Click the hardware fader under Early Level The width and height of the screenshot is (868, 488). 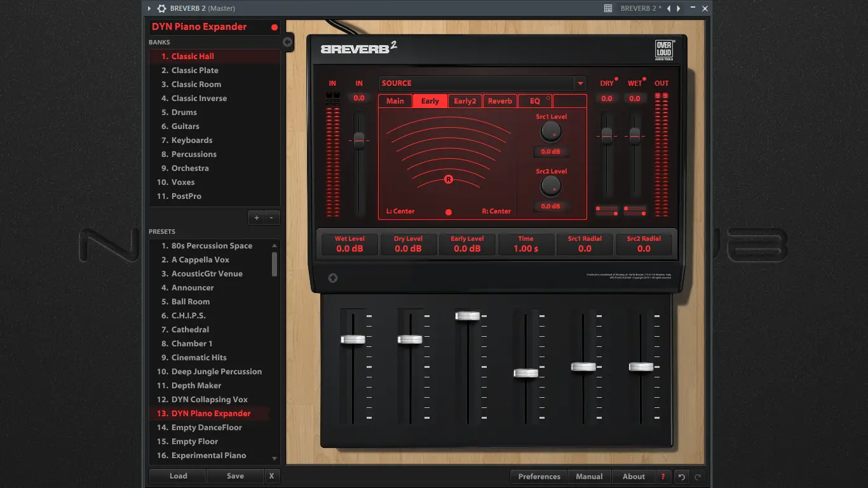tap(468, 316)
